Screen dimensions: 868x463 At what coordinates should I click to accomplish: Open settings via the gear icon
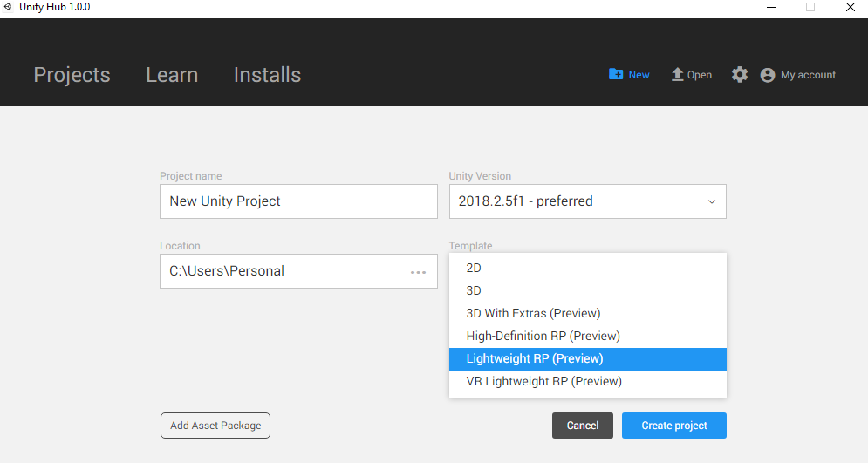click(740, 75)
